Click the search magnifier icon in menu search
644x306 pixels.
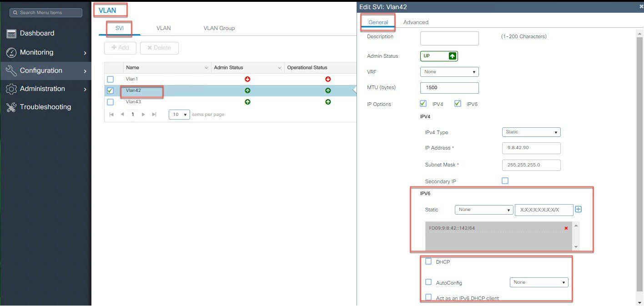coord(15,13)
